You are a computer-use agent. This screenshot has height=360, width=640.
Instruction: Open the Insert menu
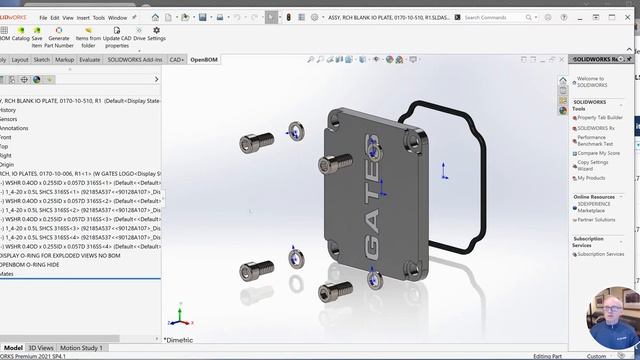pos(83,18)
